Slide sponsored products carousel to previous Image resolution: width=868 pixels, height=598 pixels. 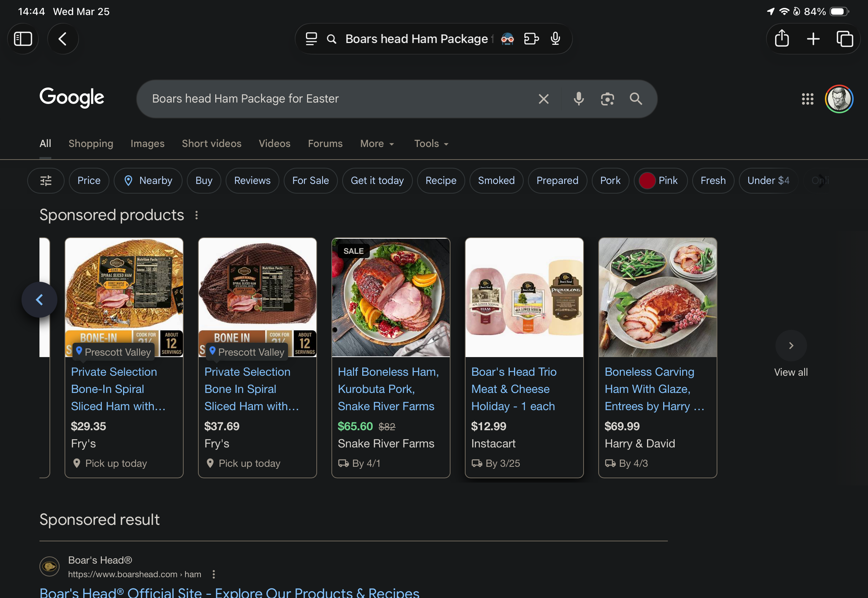pos(39,300)
